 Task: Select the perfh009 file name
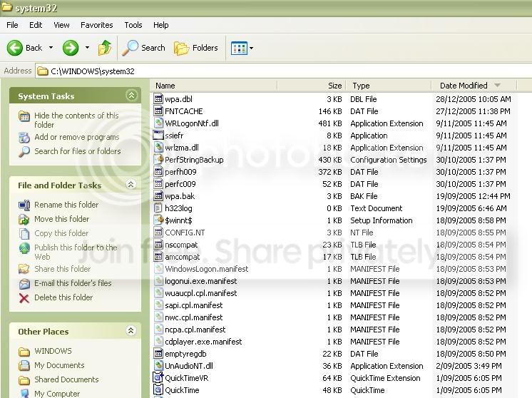tap(180, 172)
